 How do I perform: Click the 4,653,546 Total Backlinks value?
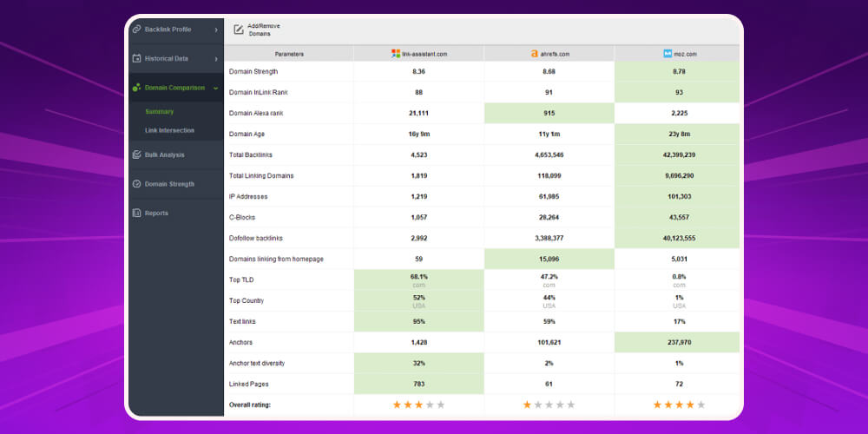click(x=549, y=155)
